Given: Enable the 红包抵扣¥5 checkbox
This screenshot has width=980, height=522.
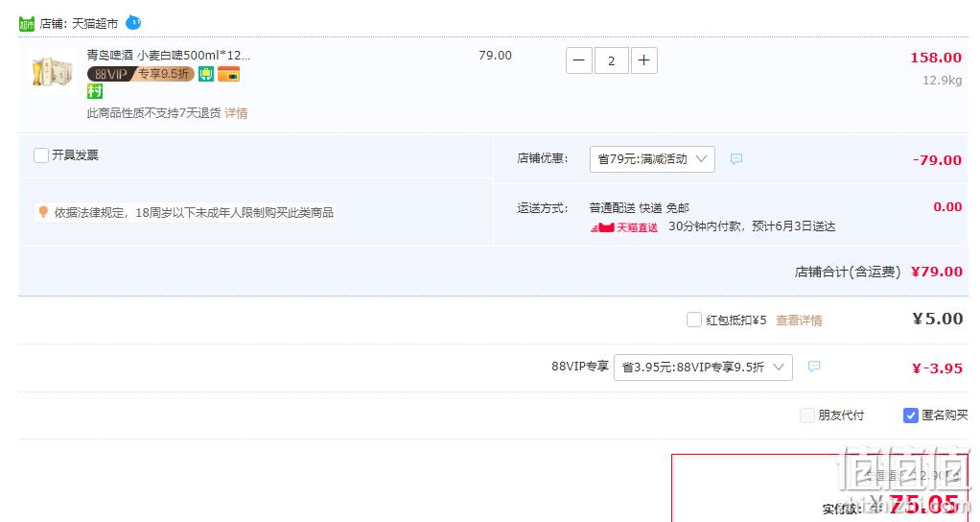Looking at the screenshot, I should (x=693, y=320).
